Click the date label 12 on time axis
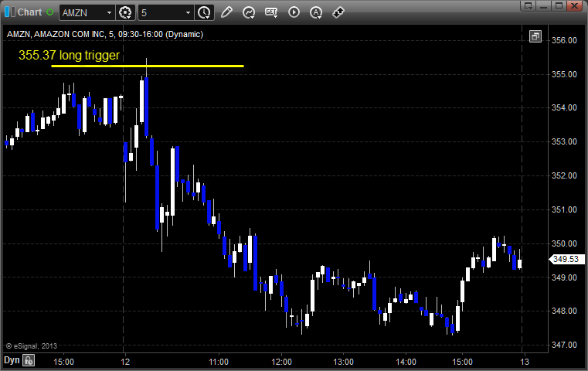 [x=125, y=362]
